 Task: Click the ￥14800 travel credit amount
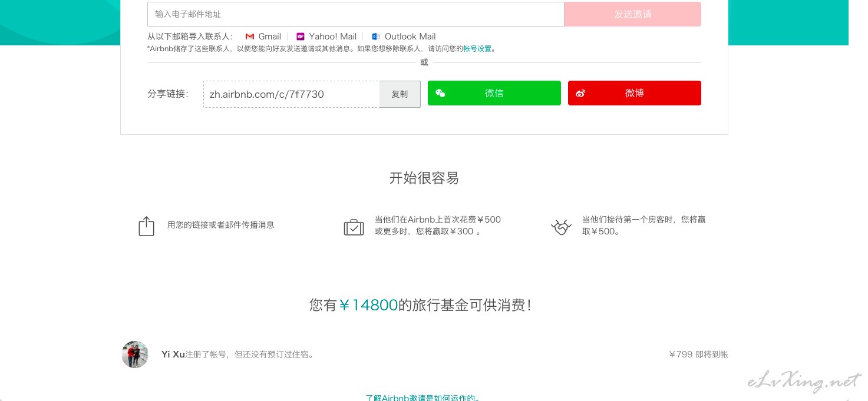(369, 305)
